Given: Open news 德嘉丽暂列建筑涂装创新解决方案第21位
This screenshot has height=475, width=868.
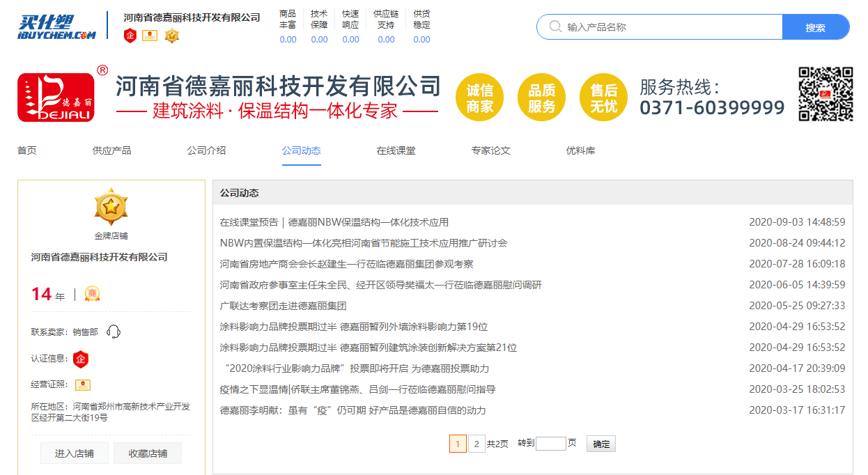Looking at the screenshot, I should 369,348.
